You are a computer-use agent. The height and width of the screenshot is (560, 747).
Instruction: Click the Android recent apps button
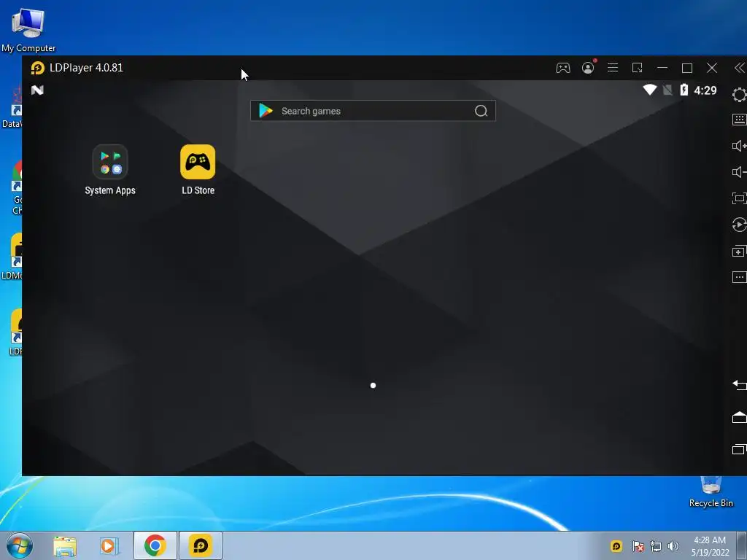pos(740,449)
